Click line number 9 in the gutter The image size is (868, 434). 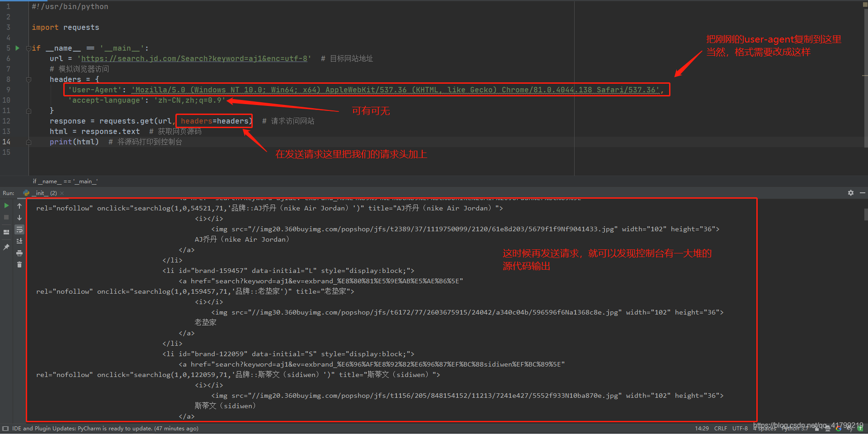[x=8, y=90]
